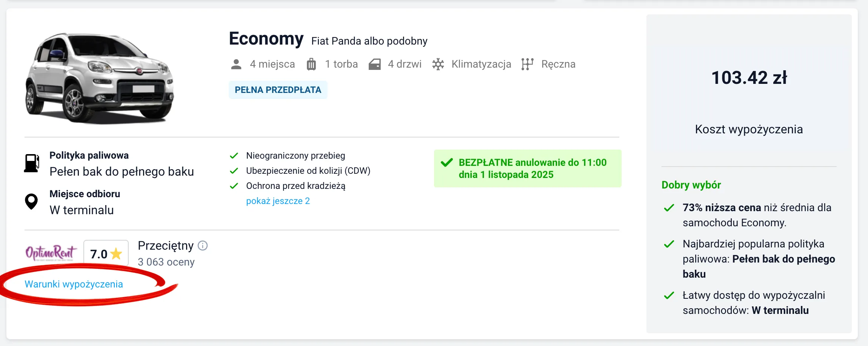Click the yellow star in the 7.0 rating

pos(115,253)
